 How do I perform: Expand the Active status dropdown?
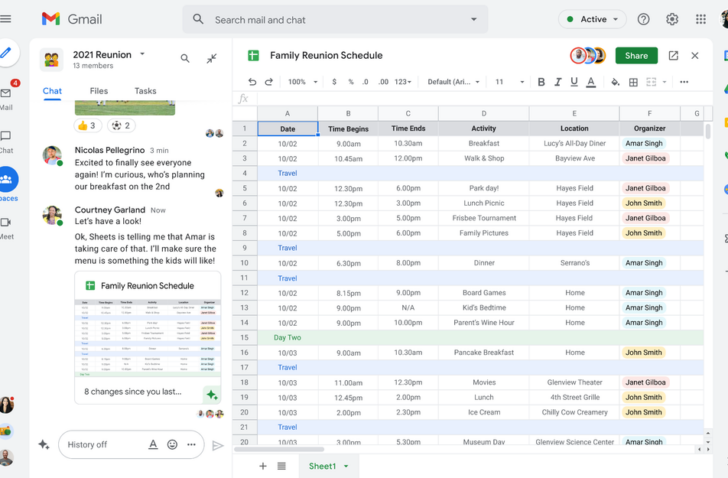[592, 19]
